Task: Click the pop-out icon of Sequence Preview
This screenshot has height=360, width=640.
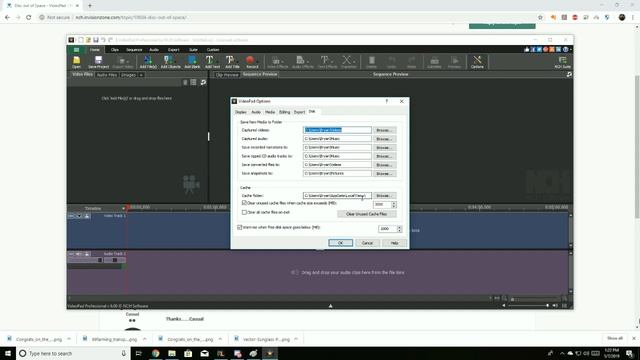Action: (x=569, y=74)
